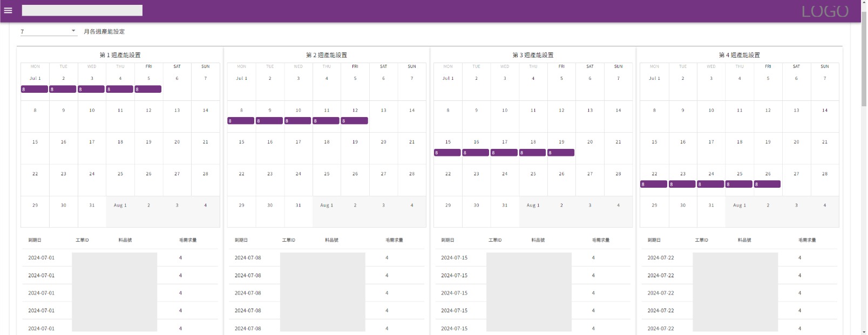Select the Jul 15 capacity bar in week 3 calendar
868x335 pixels.
(447, 153)
